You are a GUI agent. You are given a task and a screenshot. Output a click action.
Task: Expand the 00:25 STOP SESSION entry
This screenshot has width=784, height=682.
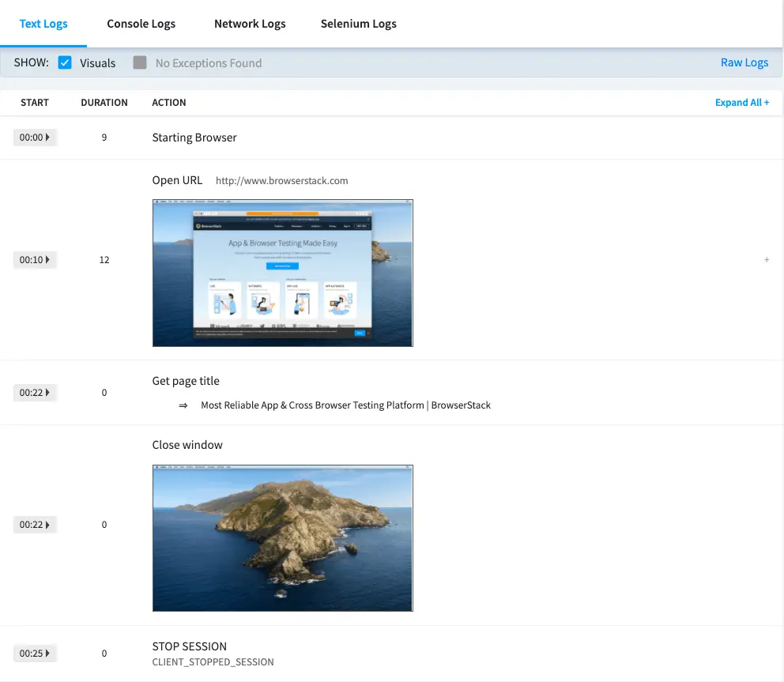click(x=35, y=653)
